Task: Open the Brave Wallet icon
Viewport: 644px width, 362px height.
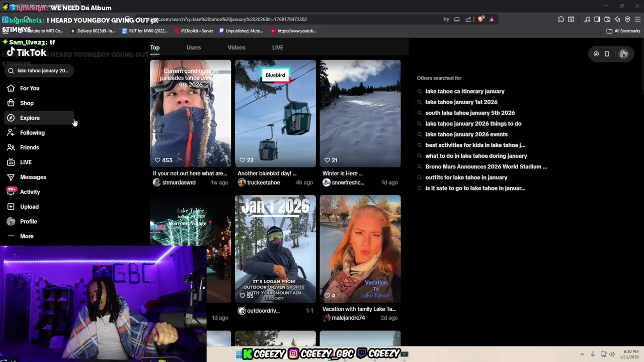Action: point(607,19)
